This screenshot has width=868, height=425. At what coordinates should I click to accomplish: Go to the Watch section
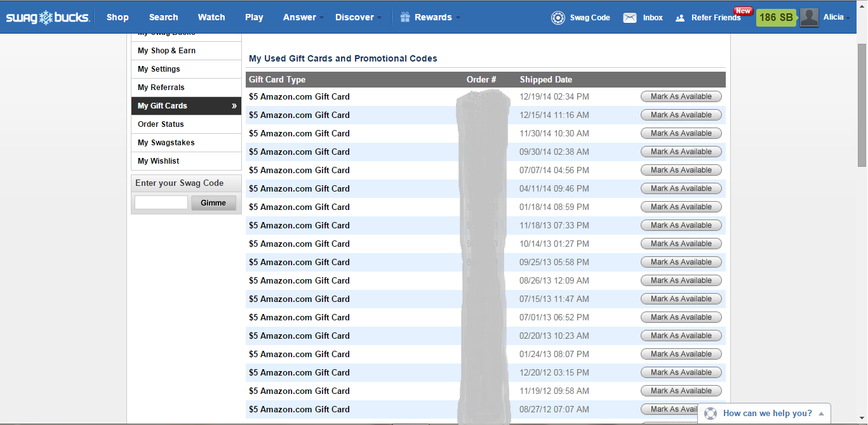tap(211, 17)
